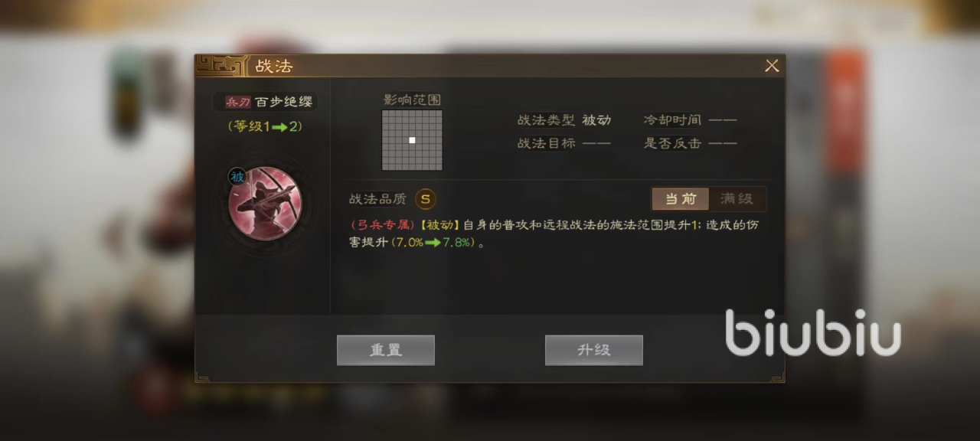Click the 影响范围 grid thumbnail

412,140
